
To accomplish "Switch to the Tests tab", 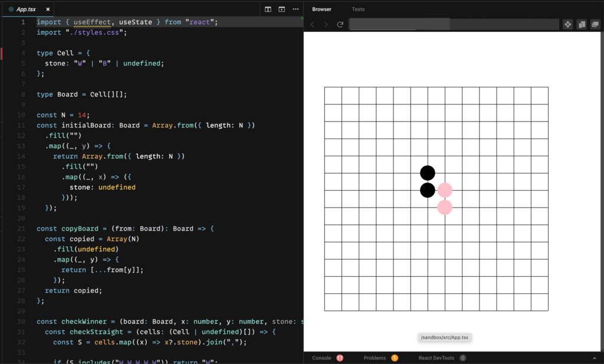I will (358, 9).
